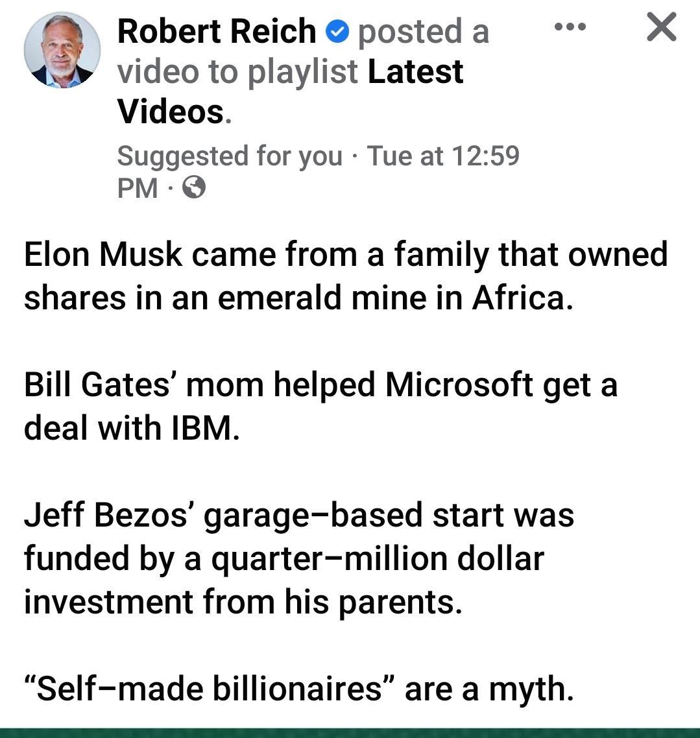Click the leftmost dot of the options menu

559,27
